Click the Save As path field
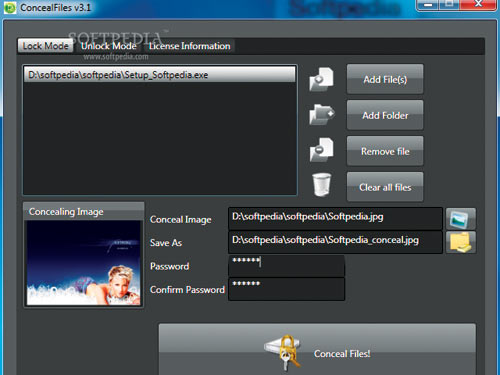Image resolution: width=500 pixels, height=375 pixels. [335, 242]
